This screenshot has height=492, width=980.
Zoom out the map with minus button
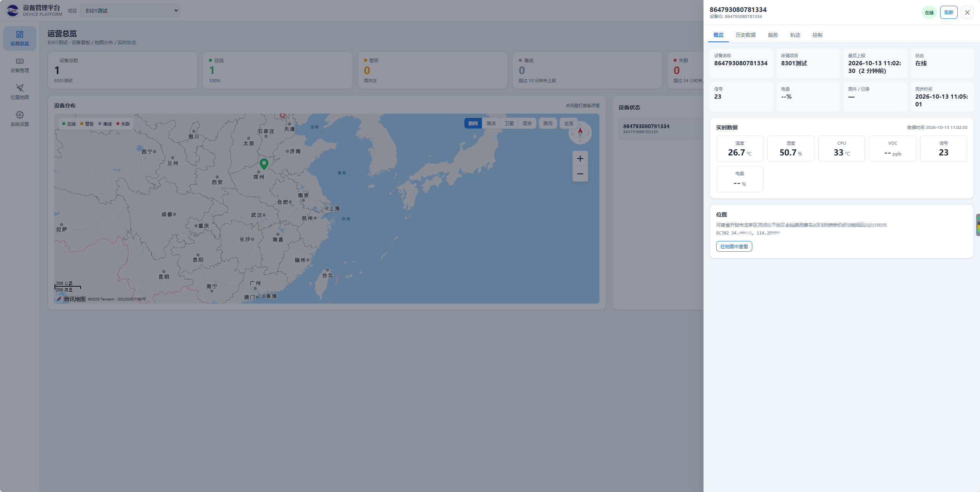click(x=580, y=174)
